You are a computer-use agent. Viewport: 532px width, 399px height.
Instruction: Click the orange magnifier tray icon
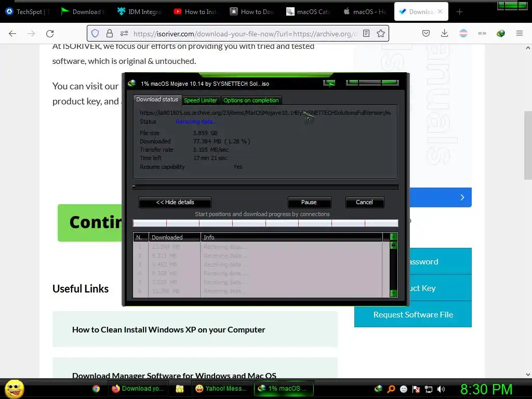[391, 389]
